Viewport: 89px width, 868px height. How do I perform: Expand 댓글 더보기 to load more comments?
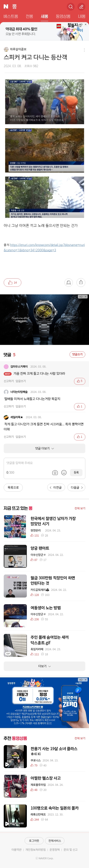point(44,448)
